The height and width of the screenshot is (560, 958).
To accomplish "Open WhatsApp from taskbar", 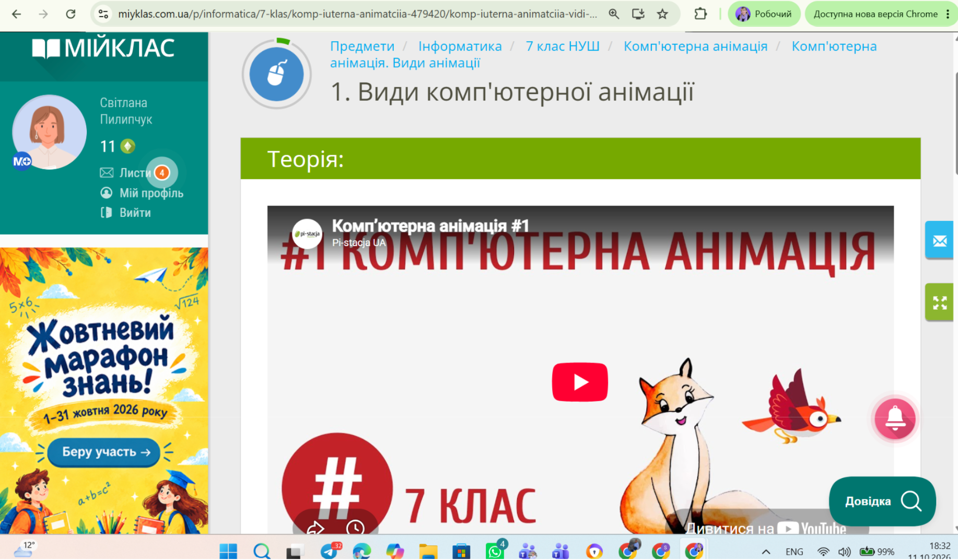I will [495, 551].
